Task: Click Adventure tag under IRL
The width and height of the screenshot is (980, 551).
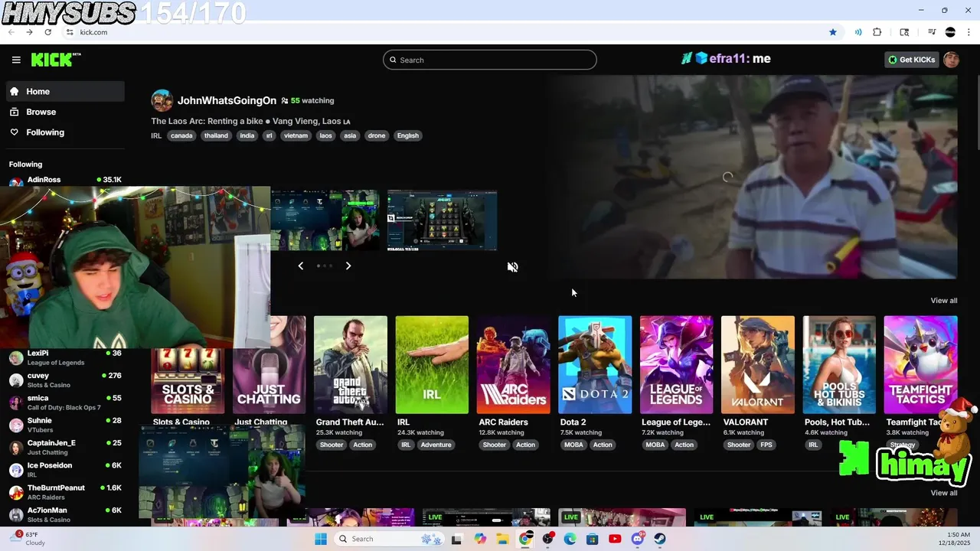Action: point(436,445)
